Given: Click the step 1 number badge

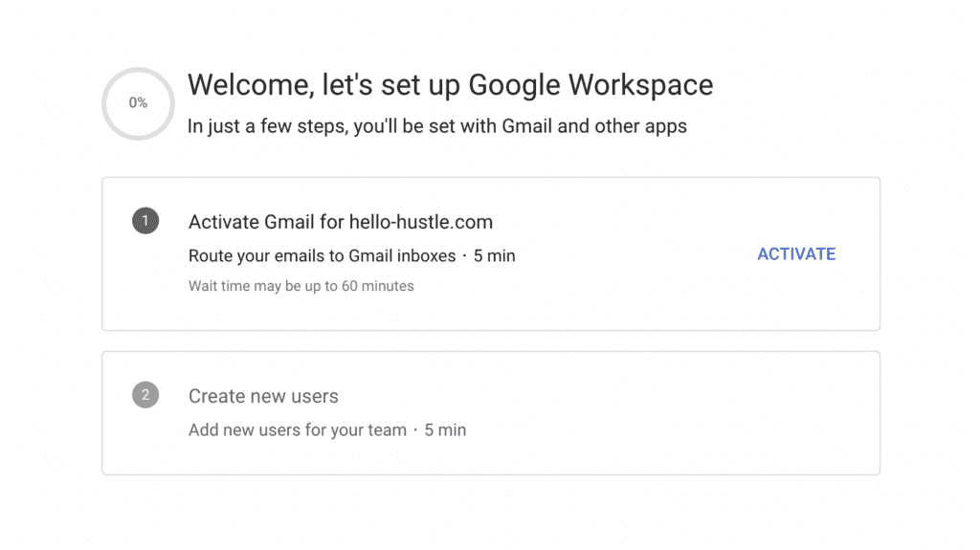Looking at the screenshot, I should point(145,222).
